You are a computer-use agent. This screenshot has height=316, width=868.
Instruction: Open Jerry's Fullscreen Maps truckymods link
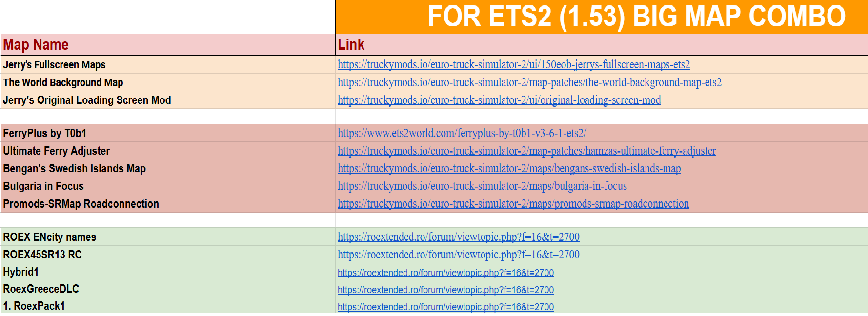513,64
